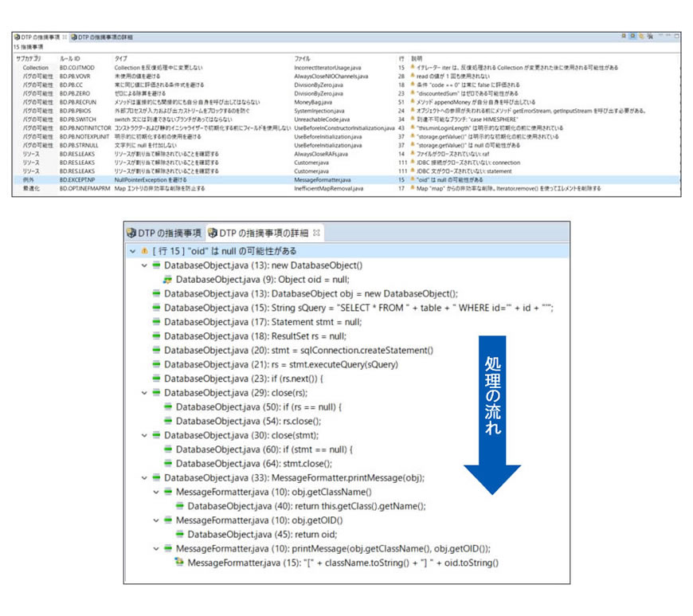Click step icon beside "(17): Statement stmt = null;"

[x=156, y=321]
